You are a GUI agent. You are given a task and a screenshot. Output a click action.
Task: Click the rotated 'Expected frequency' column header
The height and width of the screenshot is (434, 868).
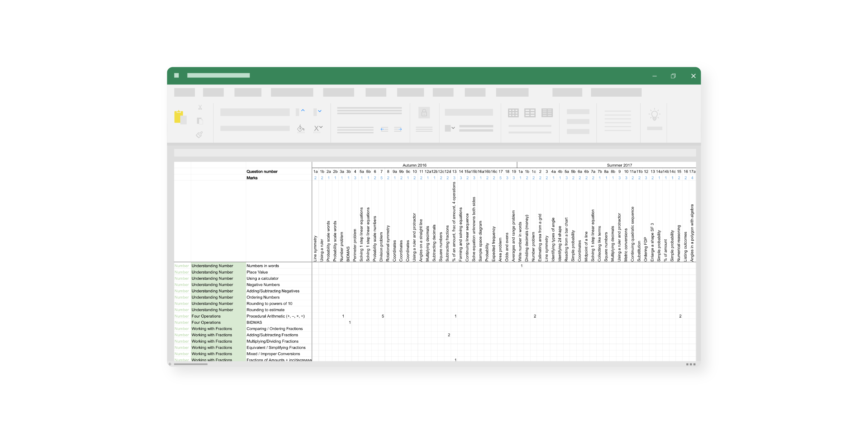point(494,244)
